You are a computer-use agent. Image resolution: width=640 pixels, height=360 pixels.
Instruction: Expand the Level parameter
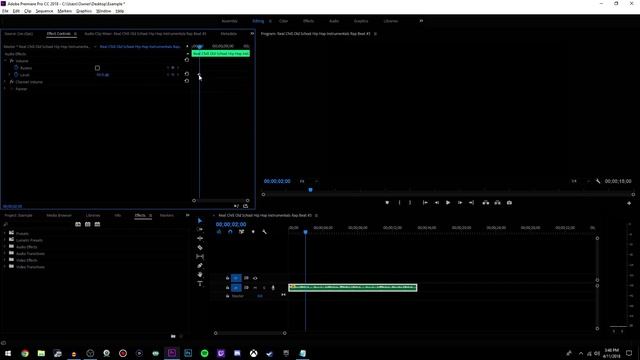[10, 75]
